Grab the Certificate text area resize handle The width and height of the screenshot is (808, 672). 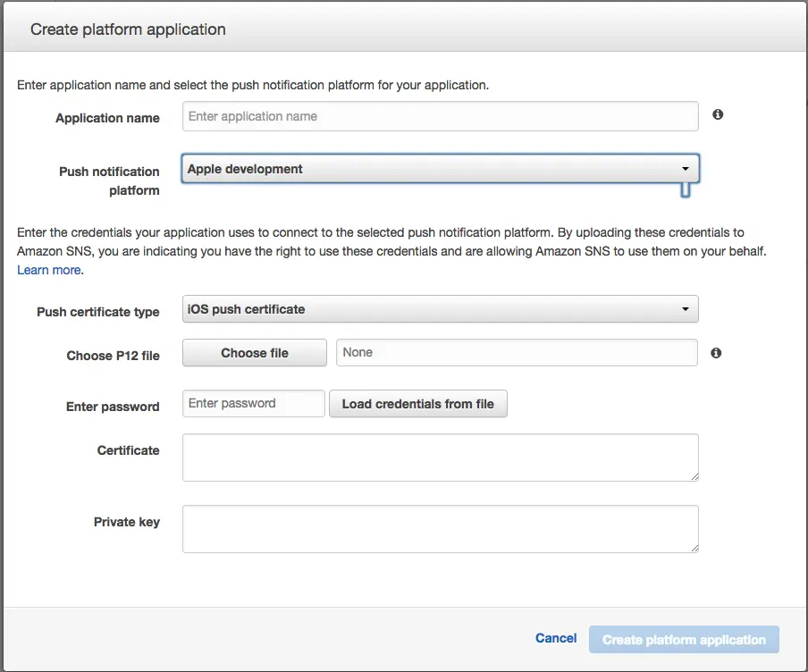[x=694, y=476]
